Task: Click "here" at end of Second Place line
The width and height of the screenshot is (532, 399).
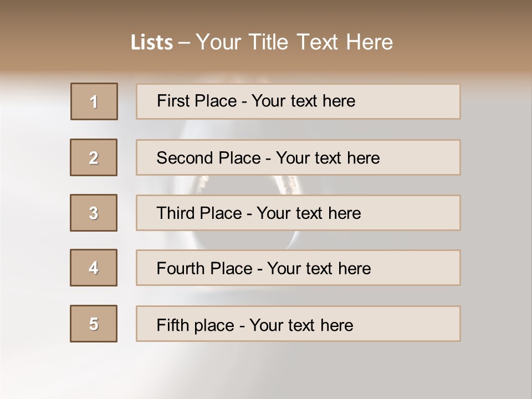Action: pyautogui.click(x=363, y=158)
